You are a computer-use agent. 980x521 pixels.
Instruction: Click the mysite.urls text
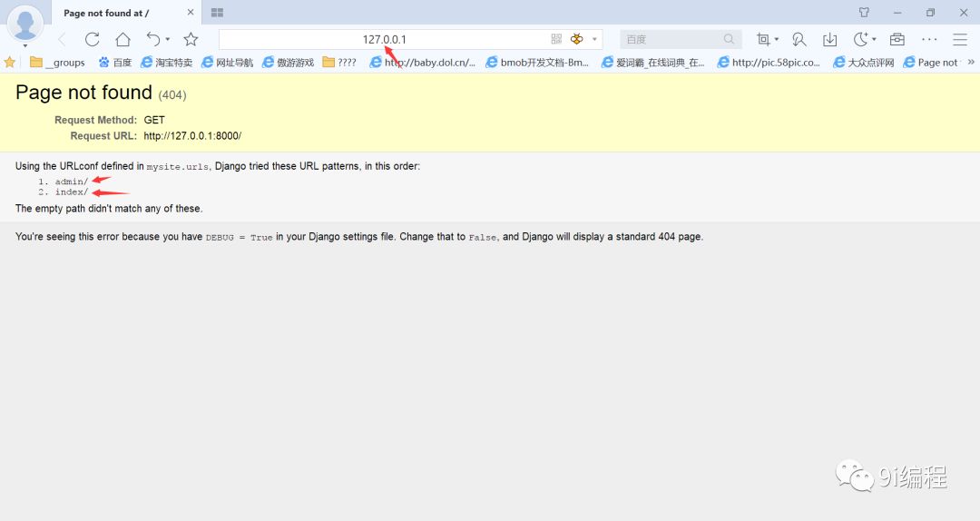click(178, 167)
